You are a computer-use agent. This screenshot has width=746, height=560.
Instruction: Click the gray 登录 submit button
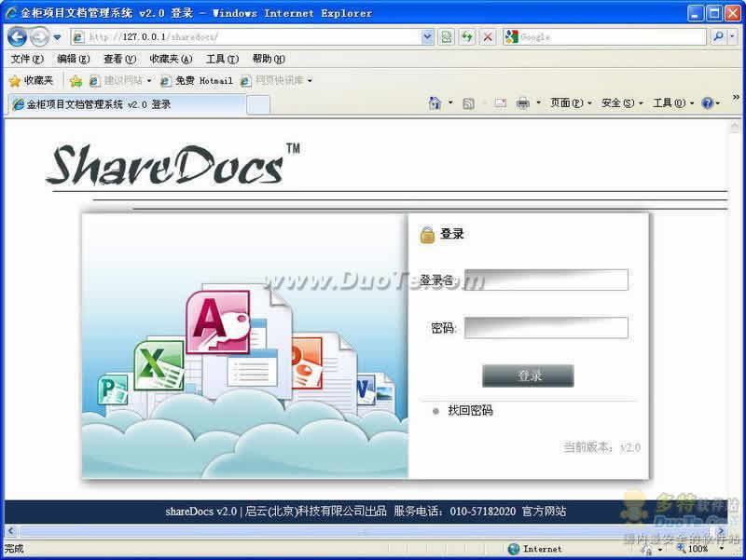coord(528,376)
